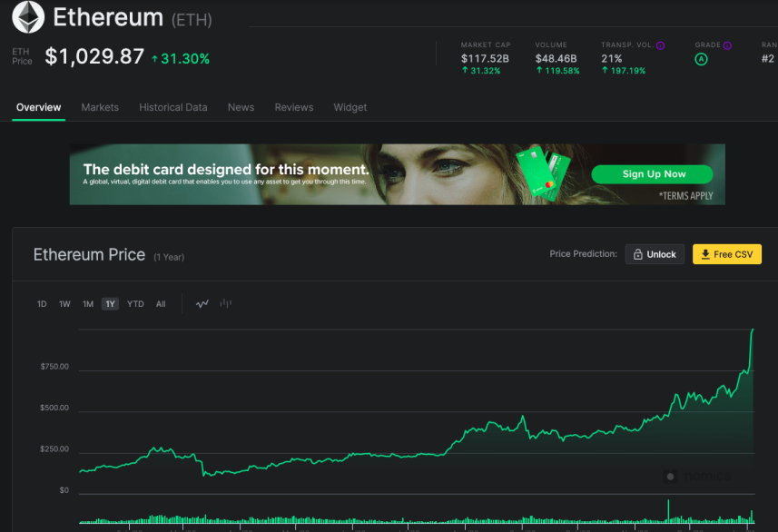
Task: Click the $117.52B market cap value
Action: pyautogui.click(x=485, y=59)
